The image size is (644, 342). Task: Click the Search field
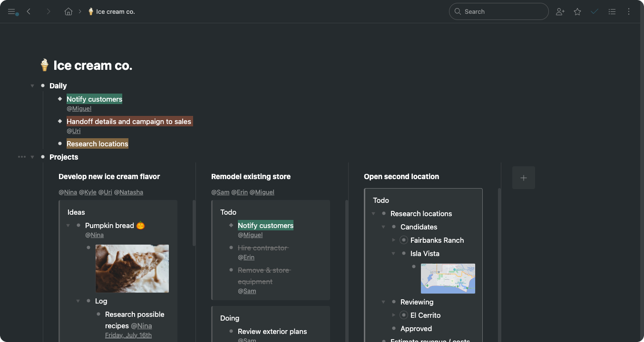point(498,12)
